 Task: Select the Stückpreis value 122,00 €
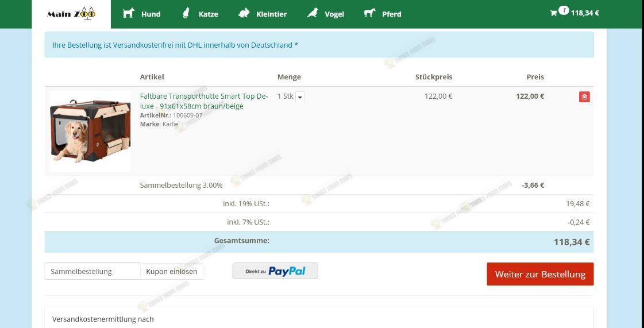tap(438, 97)
